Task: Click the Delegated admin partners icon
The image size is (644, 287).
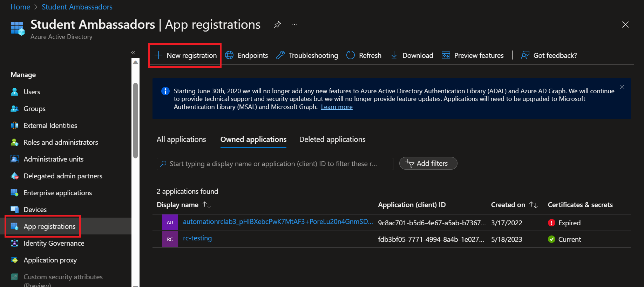Action: point(15,176)
